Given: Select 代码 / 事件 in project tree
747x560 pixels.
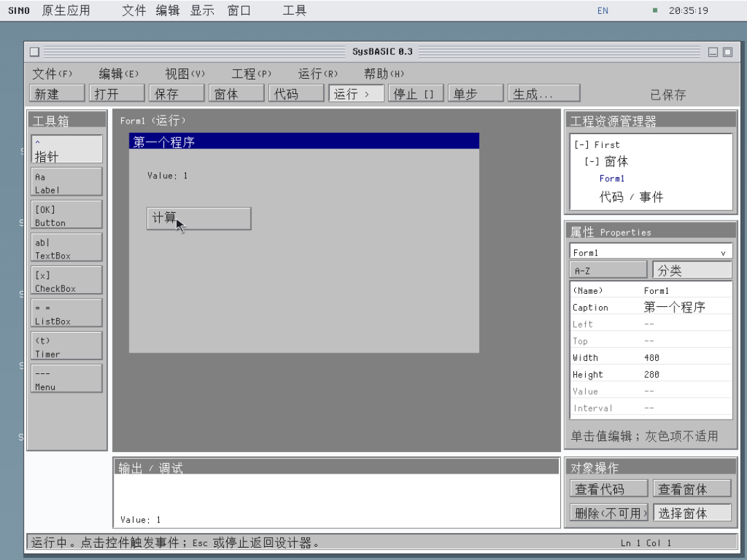Looking at the screenshot, I should point(631,196).
